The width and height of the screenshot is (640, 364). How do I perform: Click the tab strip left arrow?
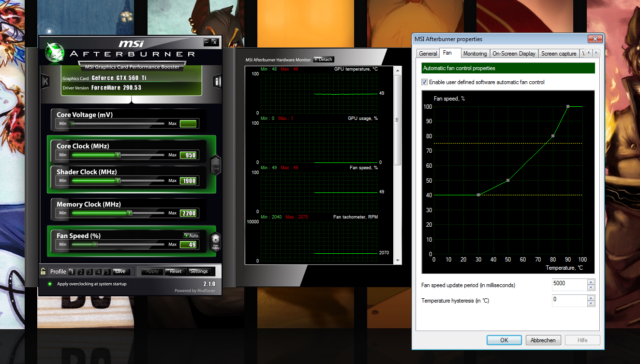coord(589,53)
